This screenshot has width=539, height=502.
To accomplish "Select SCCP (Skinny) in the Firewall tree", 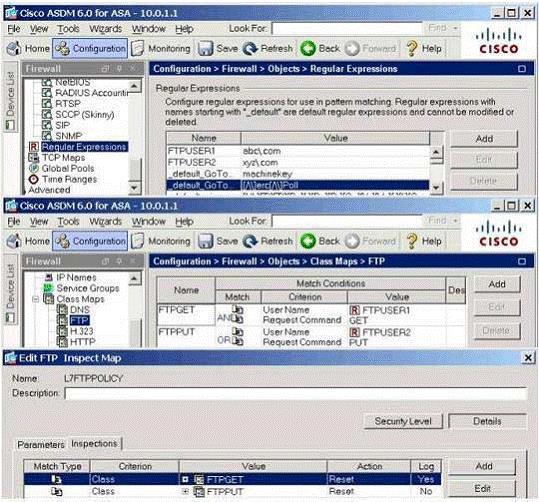I will pos(85,114).
